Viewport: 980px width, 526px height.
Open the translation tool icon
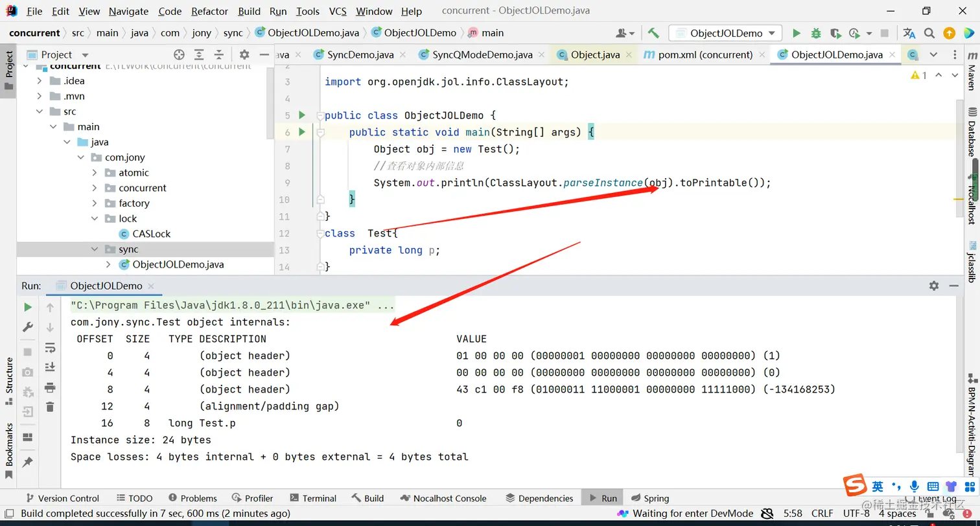909,33
